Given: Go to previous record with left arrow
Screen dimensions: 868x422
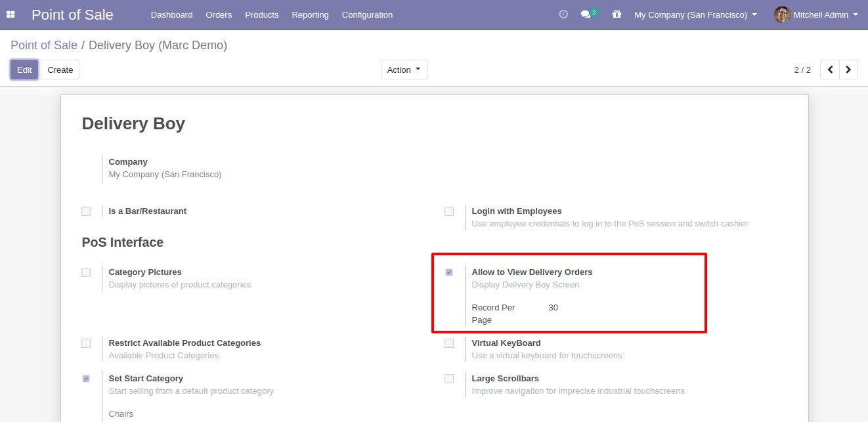Looking at the screenshot, I should point(830,70).
